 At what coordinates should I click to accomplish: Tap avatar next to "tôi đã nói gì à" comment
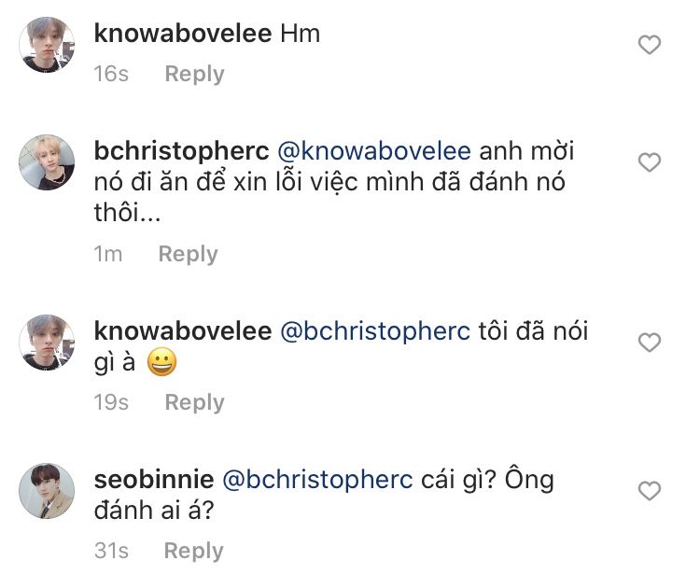pyautogui.click(x=47, y=342)
